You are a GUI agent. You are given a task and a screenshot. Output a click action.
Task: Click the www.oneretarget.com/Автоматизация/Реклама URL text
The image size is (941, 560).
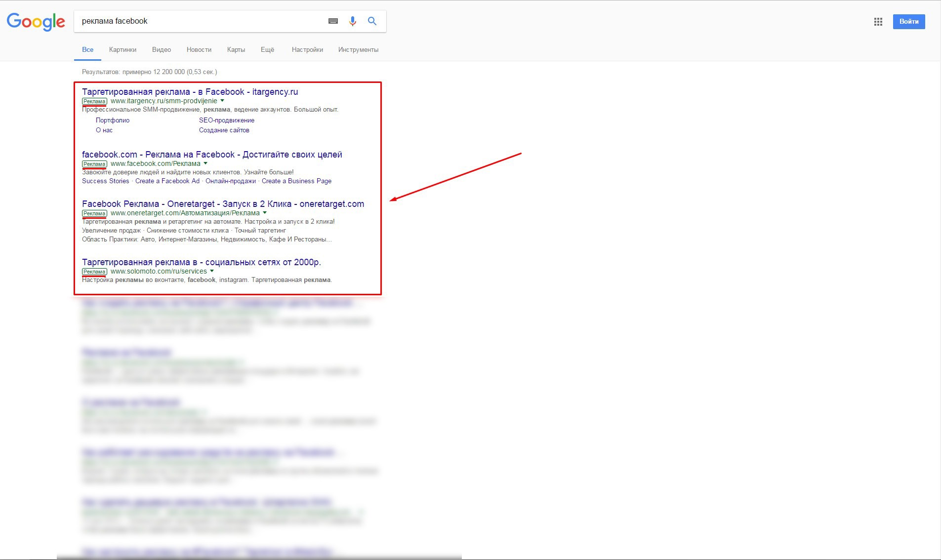(x=185, y=213)
